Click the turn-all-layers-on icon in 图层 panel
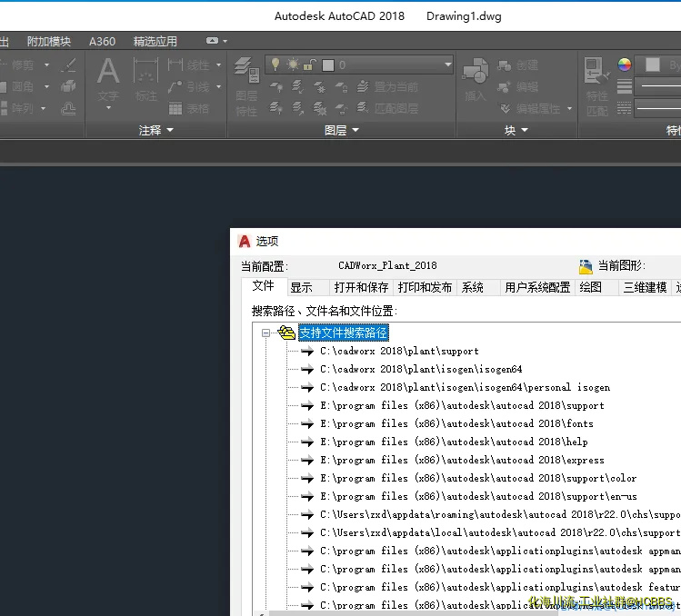Viewport: 681px width, 616px height. [x=276, y=108]
